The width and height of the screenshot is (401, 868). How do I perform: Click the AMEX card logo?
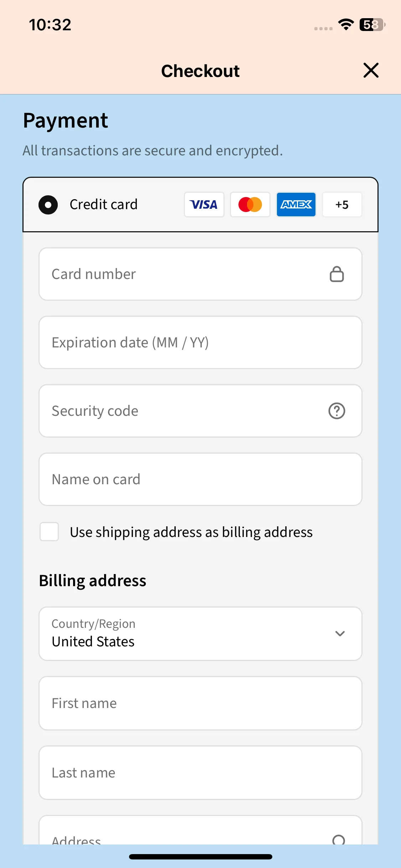[x=296, y=205]
